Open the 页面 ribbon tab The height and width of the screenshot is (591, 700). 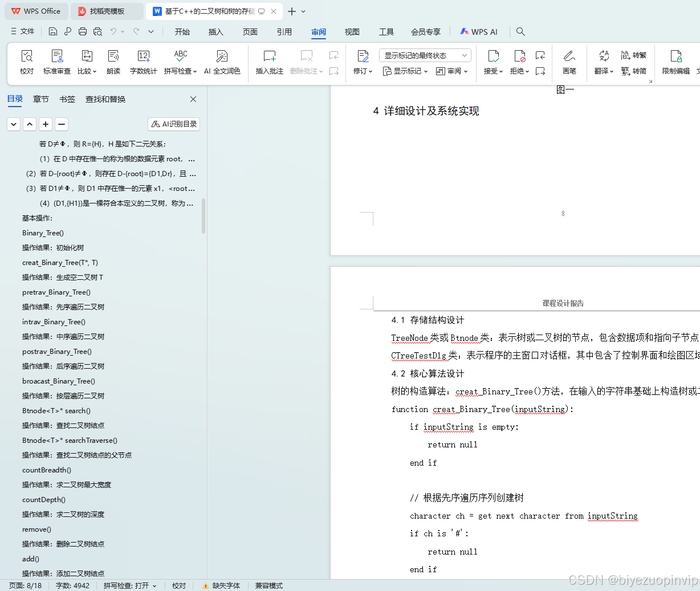[x=250, y=32]
